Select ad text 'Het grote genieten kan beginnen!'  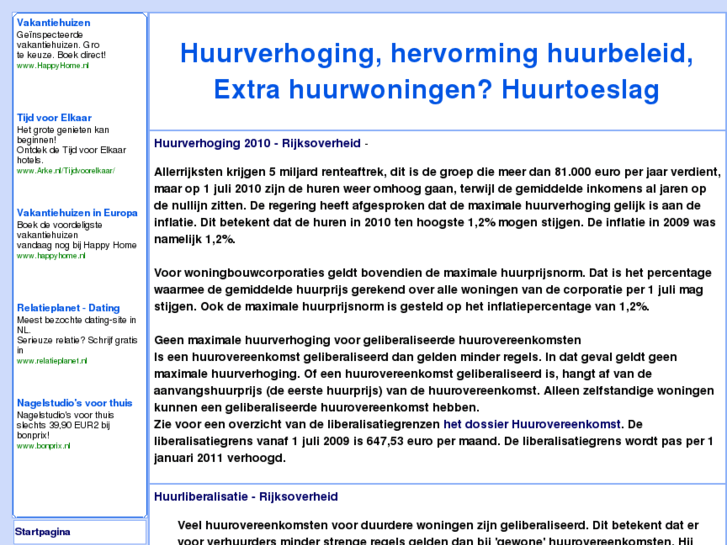63,135
